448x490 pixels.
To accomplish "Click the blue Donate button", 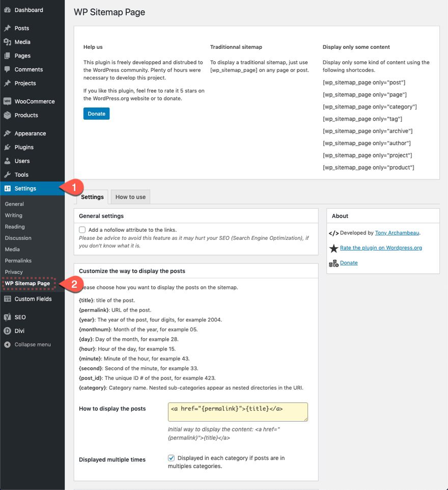I will coord(96,114).
